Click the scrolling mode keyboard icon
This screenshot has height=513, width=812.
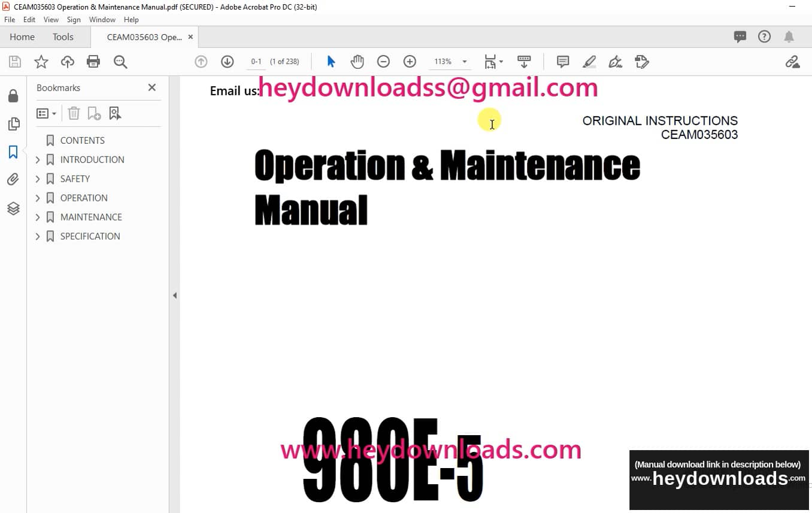coord(524,62)
